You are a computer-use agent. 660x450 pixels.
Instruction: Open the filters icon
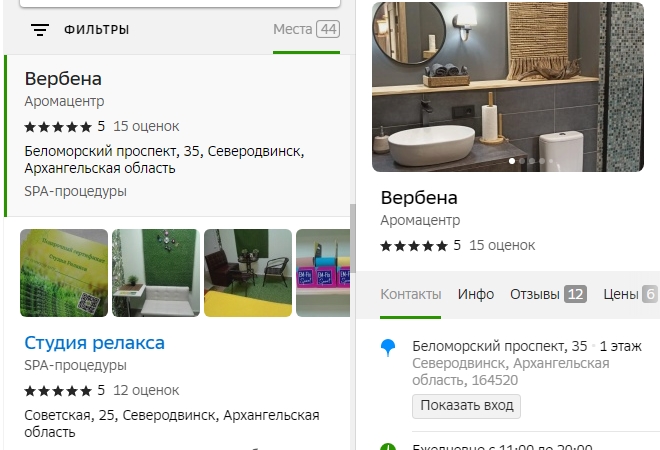39,30
